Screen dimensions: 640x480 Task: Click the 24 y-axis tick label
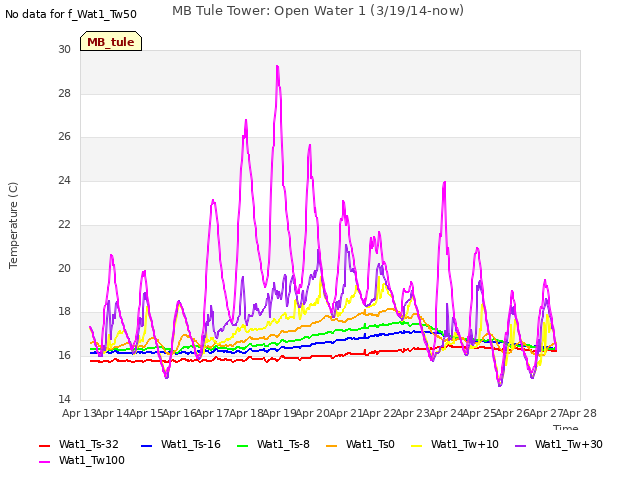point(64,180)
